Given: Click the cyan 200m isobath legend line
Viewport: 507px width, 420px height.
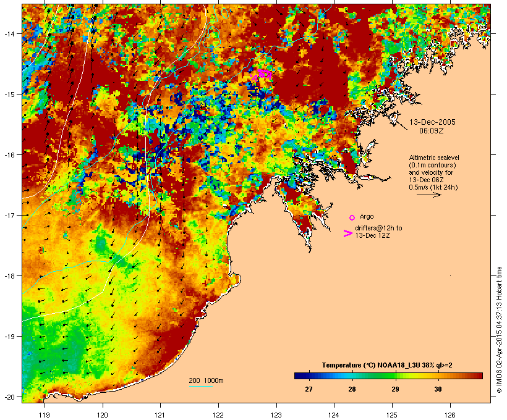Looking at the screenshot, I should pos(201,386).
